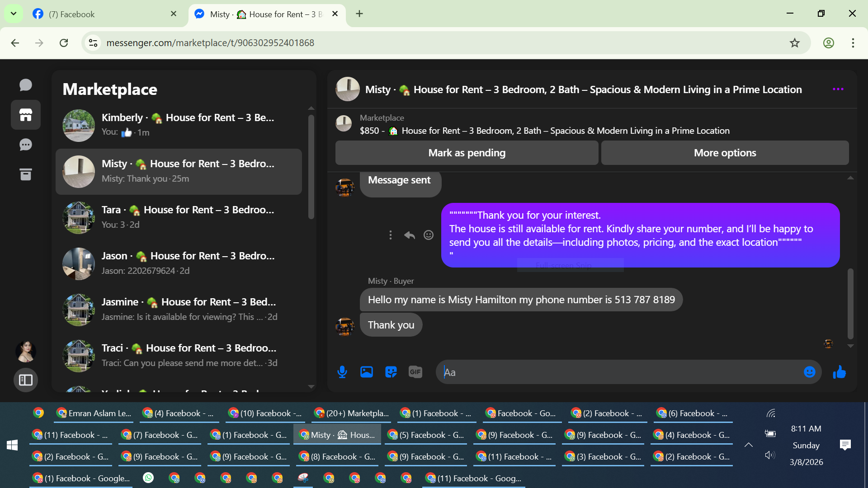Show hidden system tray icons

[749, 445]
